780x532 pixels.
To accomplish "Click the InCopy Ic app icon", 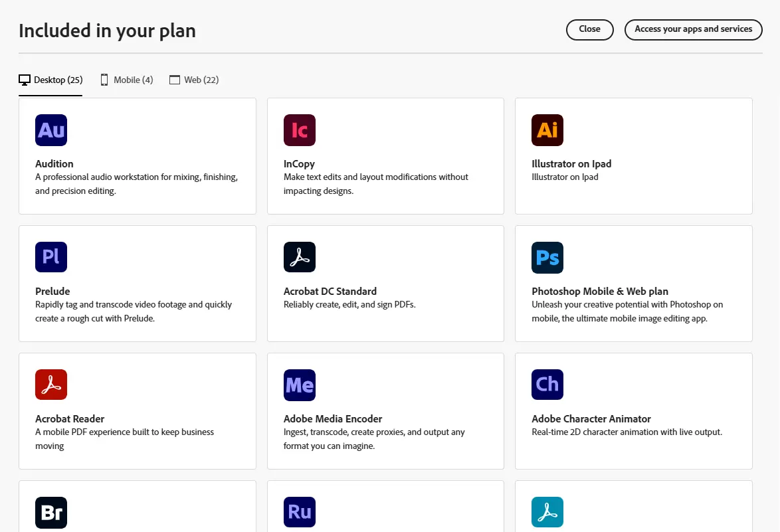I will (300, 130).
